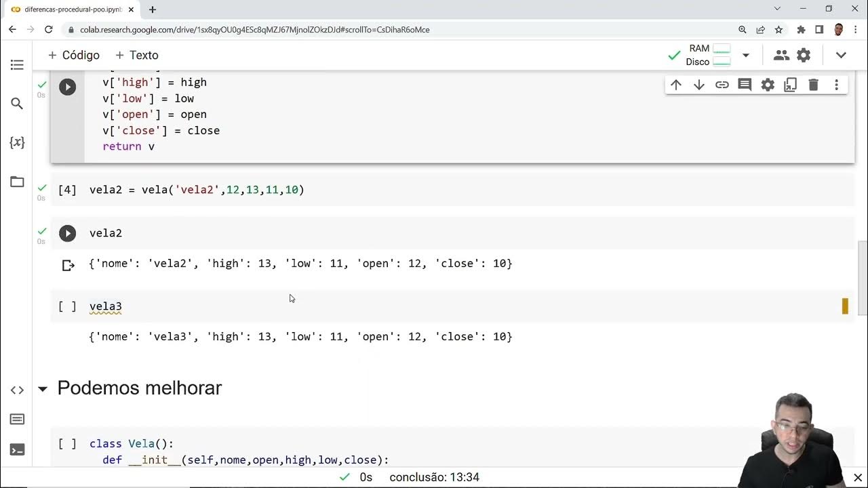
Task: Open the RAM/Disco resources dropdown
Action: pos(745,55)
